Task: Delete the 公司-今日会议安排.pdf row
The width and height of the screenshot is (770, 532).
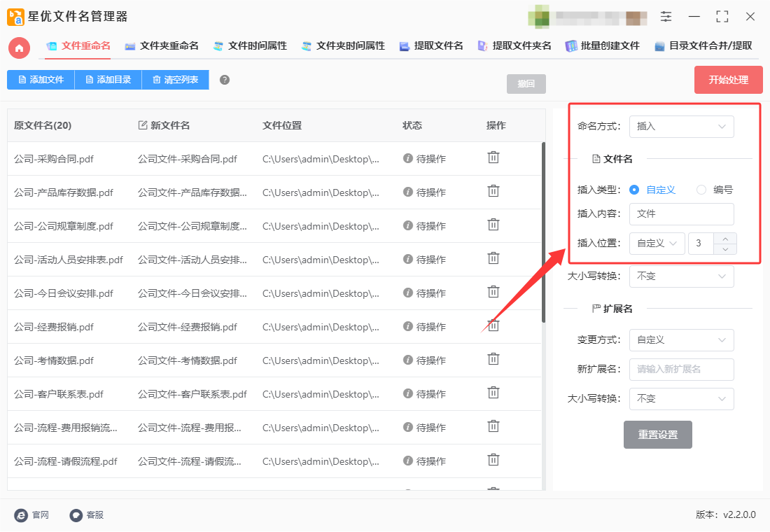Action: 493,292
